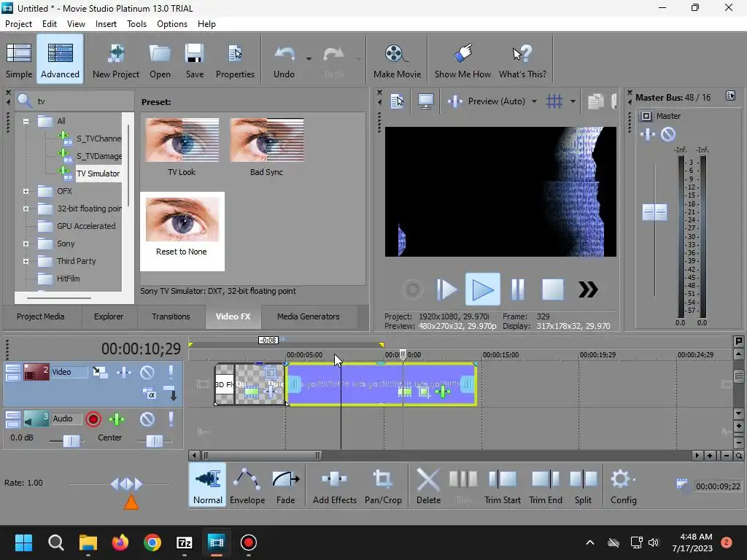Click the Undo arrow icon

285,53
